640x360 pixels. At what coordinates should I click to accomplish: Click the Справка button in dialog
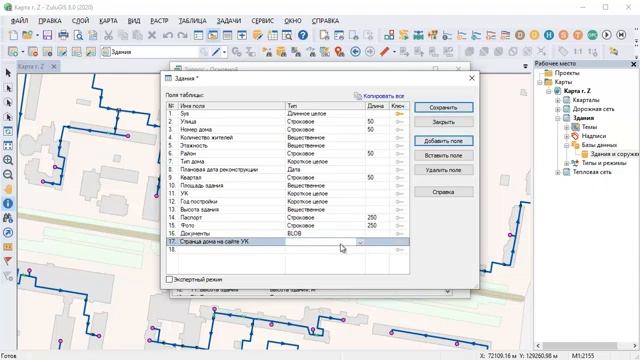pyautogui.click(x=444, y=192)
